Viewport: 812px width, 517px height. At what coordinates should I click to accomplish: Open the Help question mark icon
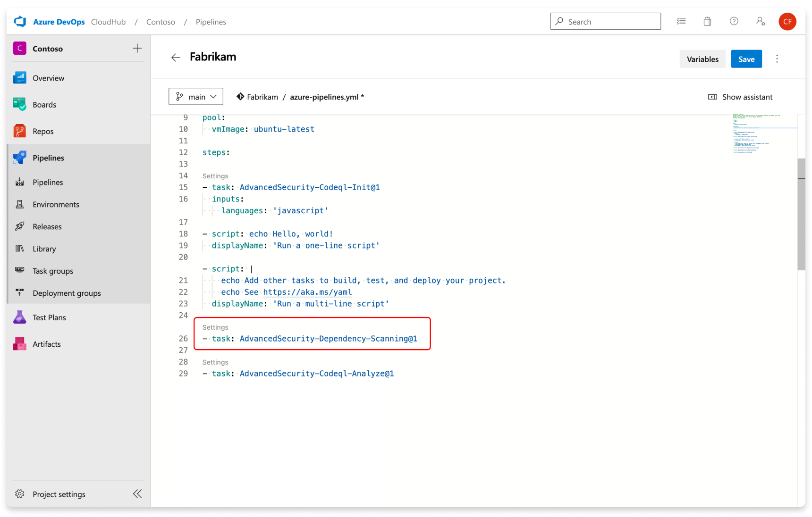pyautogui.click(x=734, y=21)
